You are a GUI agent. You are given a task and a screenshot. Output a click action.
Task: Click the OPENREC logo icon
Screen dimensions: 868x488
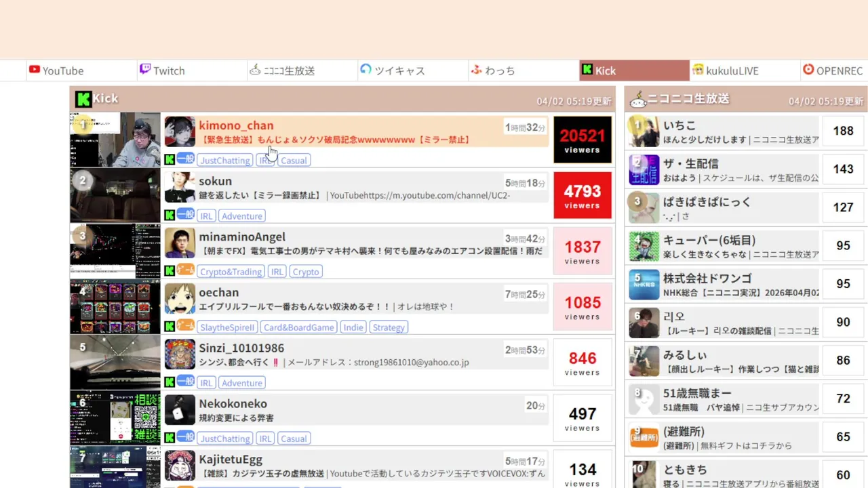click(808, 70)
